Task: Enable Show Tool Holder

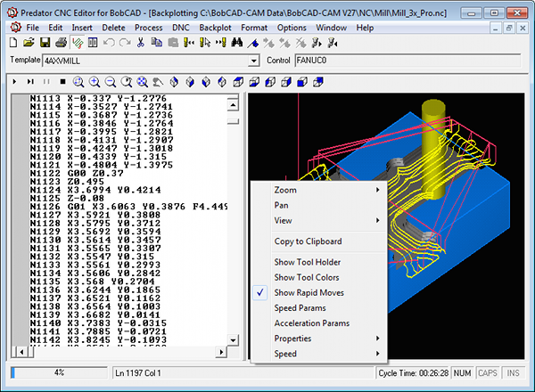Action: [x=308, y=262]
